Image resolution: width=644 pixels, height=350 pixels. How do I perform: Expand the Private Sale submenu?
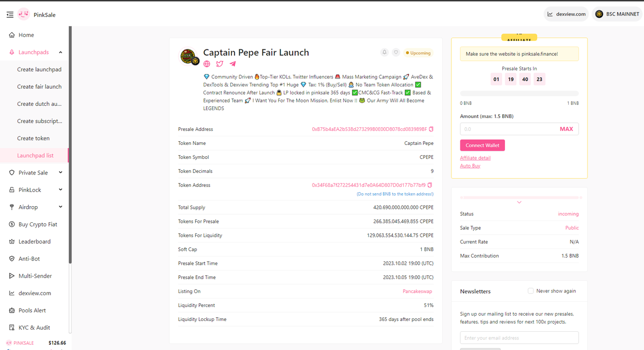60,172
